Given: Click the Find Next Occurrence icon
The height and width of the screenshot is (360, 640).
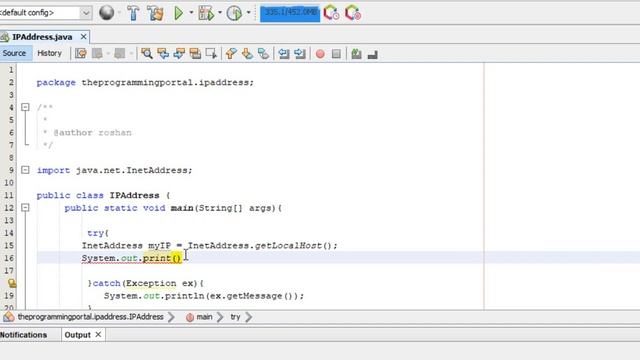Looking at the screenshot, I should point(179,53).
